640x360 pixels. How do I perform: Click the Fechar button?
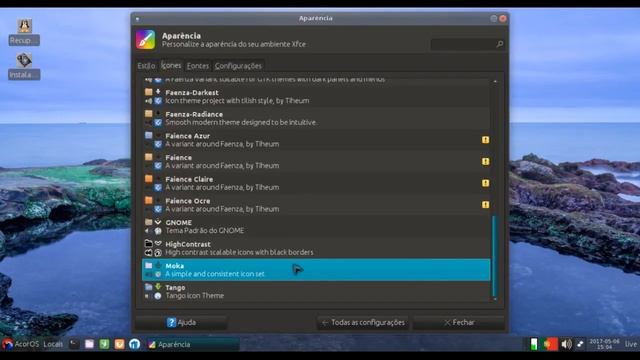coord(459,322)
